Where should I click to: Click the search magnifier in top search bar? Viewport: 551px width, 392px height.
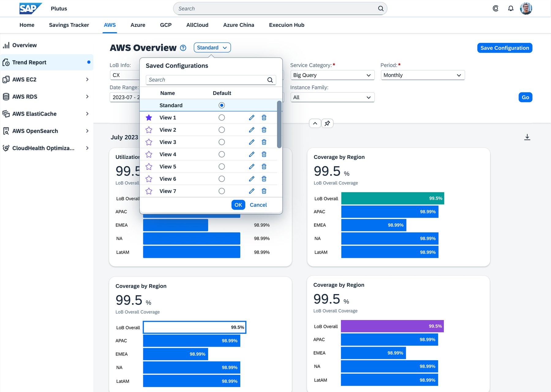click(x=380, y=9)
